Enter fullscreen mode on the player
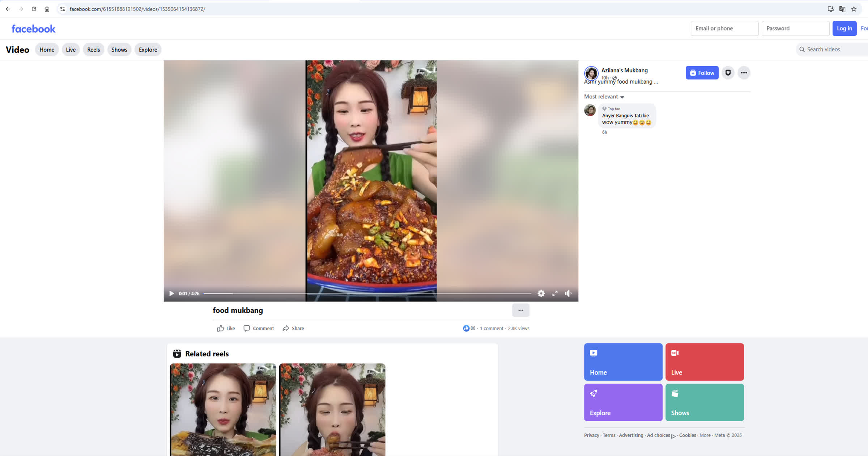Screen dimensions: 868x456 pyautogui.click(x=555, y=293)
